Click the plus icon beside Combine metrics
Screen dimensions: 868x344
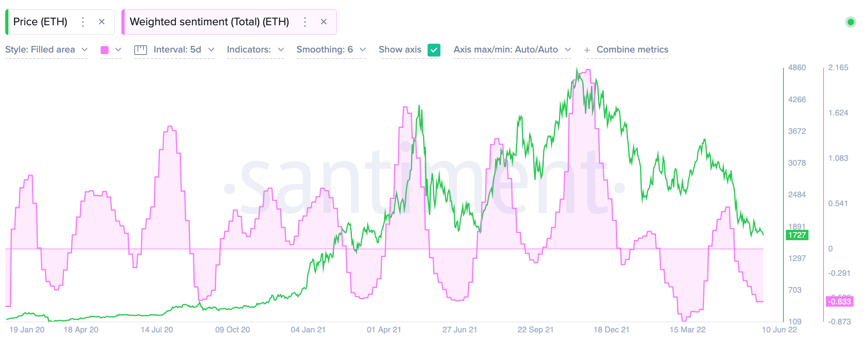click(x=587, y=50)
